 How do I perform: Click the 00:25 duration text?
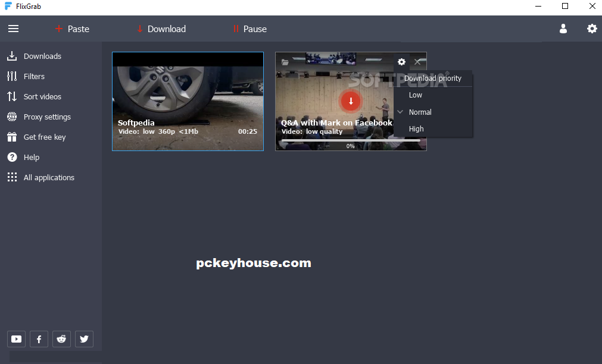tap(248, 131)
